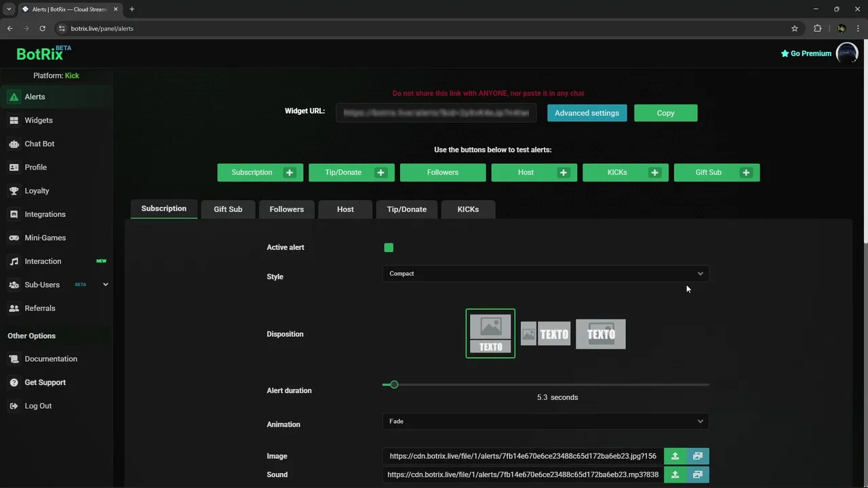
Task: Click the Referrals sidebar icon
Action: 14,308
